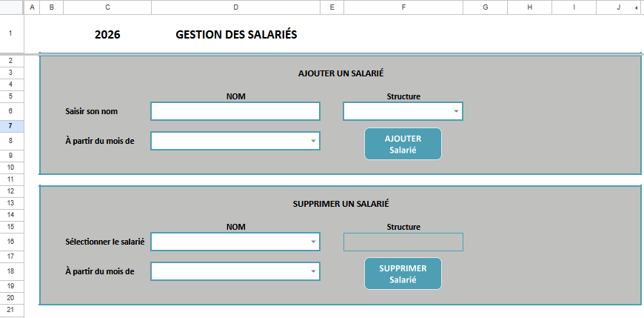Select column F header

click(x=403, y=7)
